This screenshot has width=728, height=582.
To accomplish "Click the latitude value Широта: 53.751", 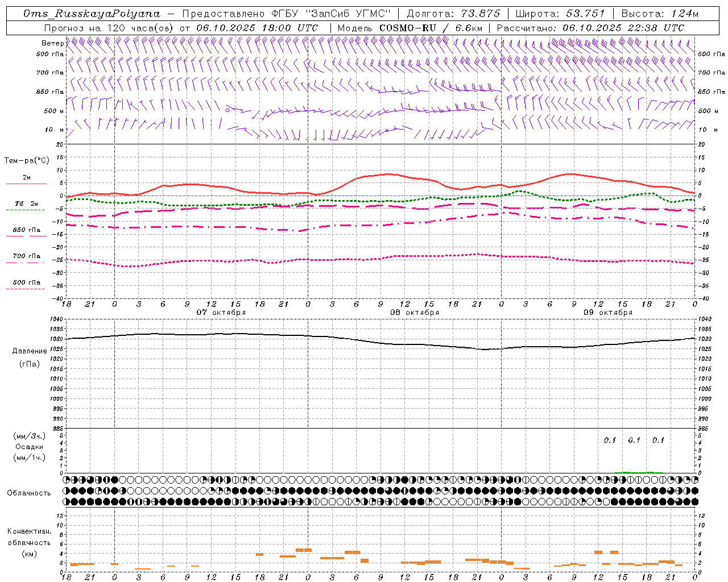I will pyautogui.click(x=560, y=14).
